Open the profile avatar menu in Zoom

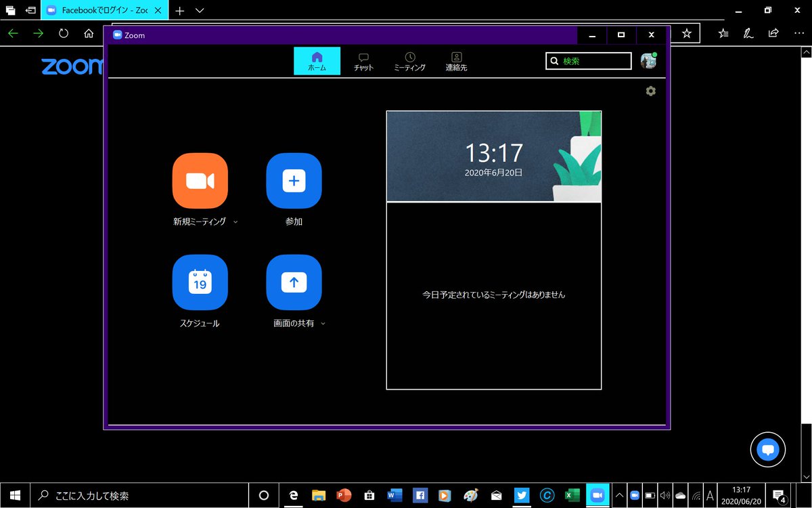pos(648,61)
